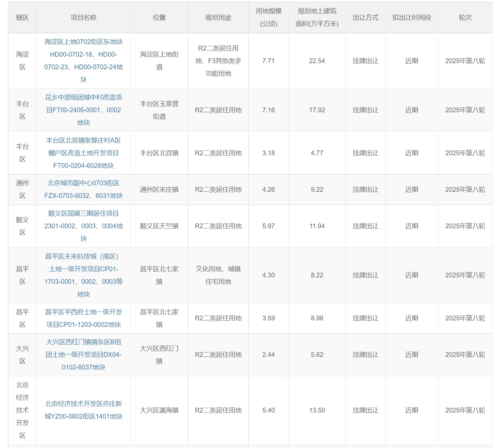Select the 大兴区瀛海镇 location cell
This screenshot has height=448, width=501.
click(x=159, y=410)
